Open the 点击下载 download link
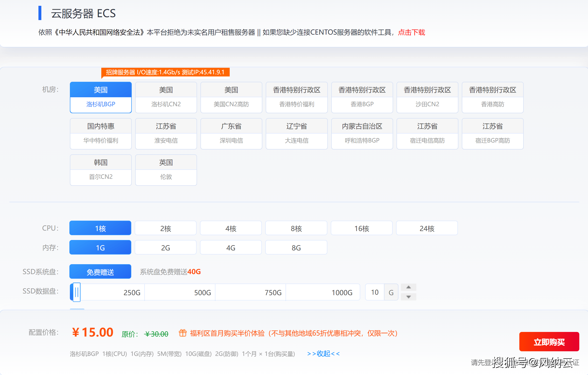Image resolution: width=588 pixels, height=375 pixels. click(x=412, y=32)
